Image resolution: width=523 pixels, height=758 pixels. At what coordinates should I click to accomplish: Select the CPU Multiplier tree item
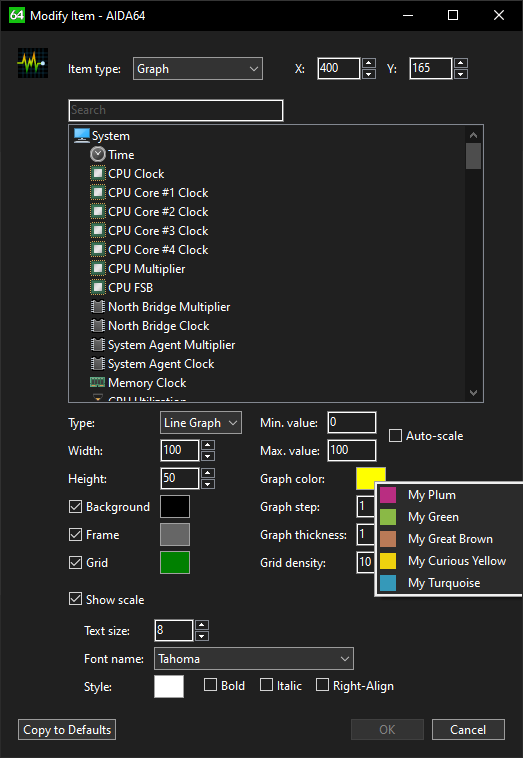[146, 269]
